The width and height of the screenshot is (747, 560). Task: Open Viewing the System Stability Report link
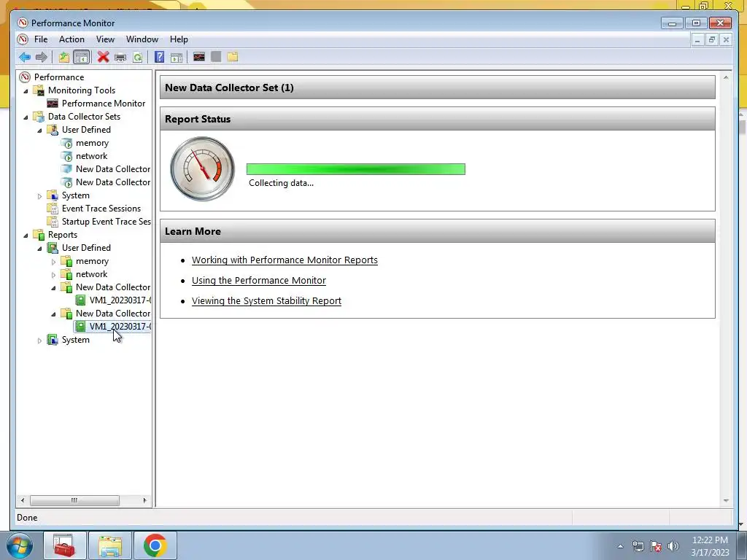coord(266,301)
